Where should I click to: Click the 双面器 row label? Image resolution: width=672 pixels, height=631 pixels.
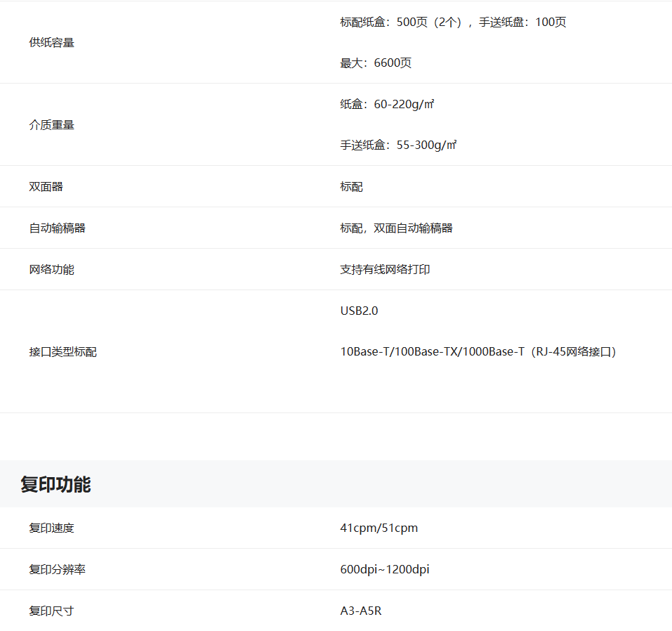coord(46,187)
